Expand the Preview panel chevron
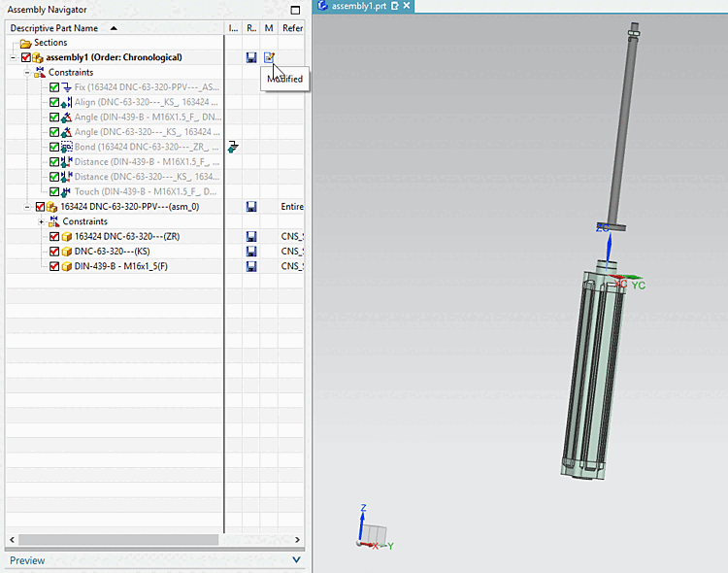 pos(296,560)
